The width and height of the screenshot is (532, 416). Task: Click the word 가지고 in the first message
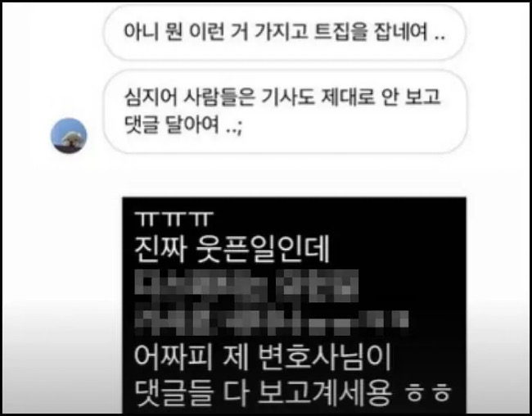[x=282, y=32]
